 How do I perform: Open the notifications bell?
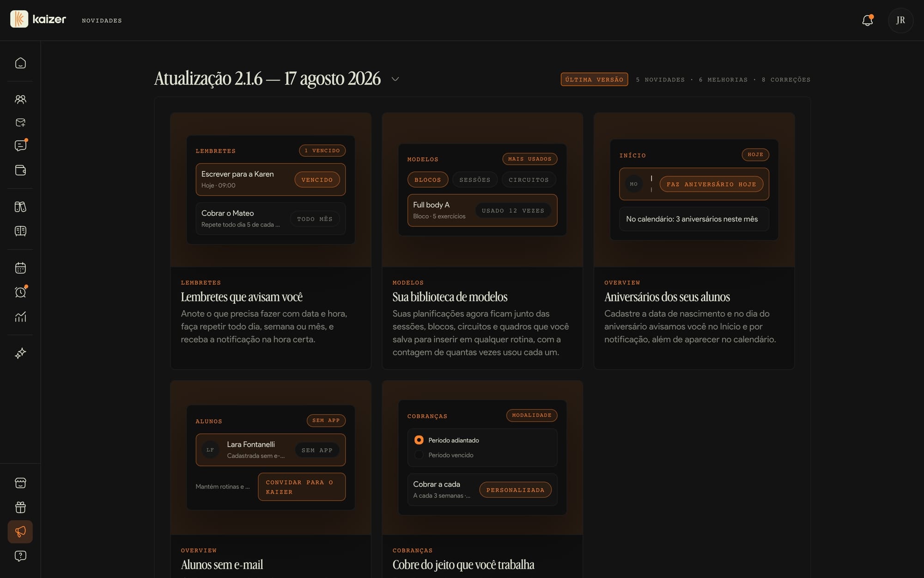867,20
